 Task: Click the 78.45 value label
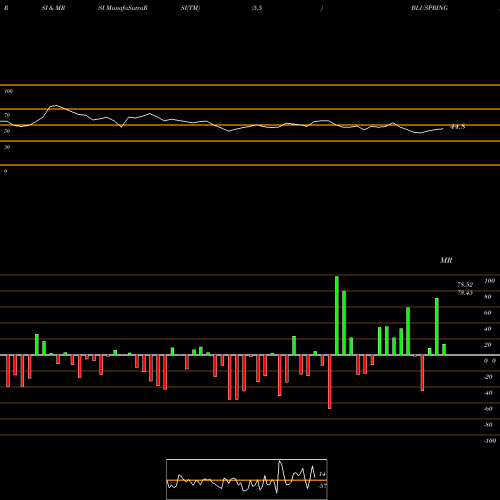point(465,293)
